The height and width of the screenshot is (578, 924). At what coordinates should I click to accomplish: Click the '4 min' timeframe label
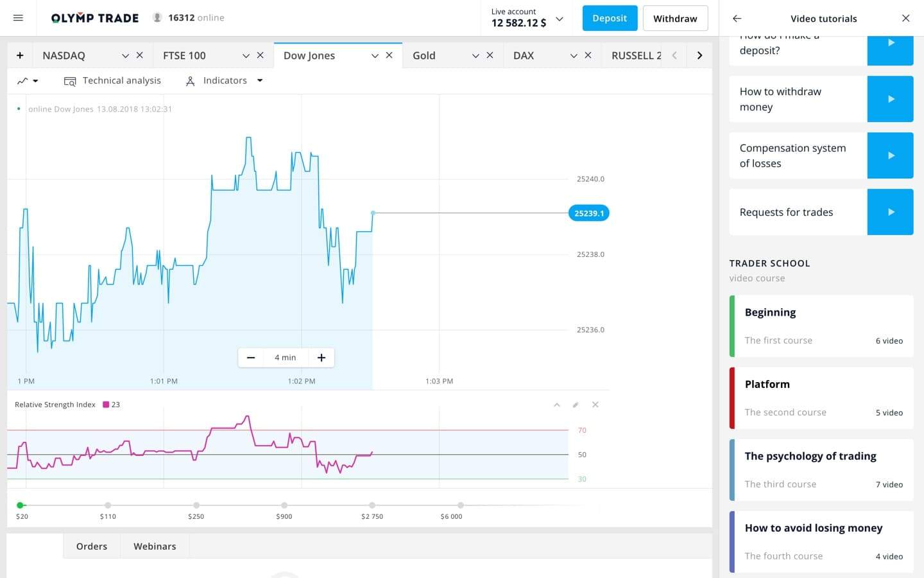click(x=286, y=358)
